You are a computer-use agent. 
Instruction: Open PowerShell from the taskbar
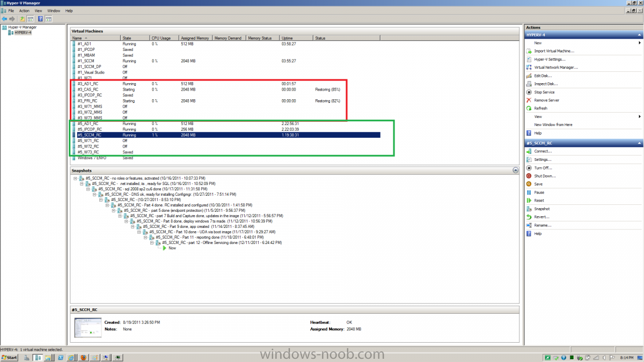[60, 357]
